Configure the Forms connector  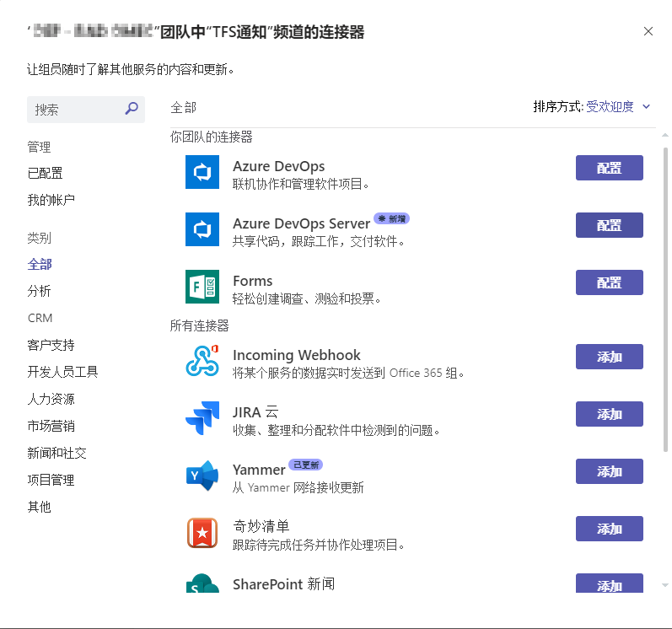click(x=609, y=282)
